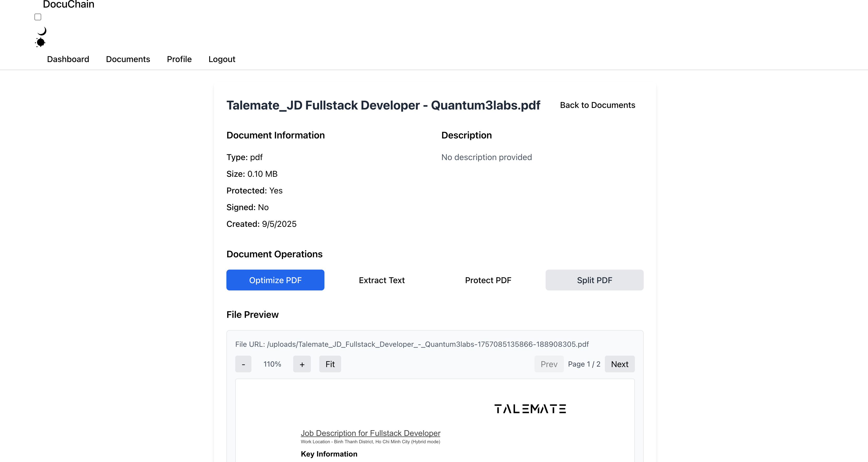Open the DocuChain home logo link

68,4
